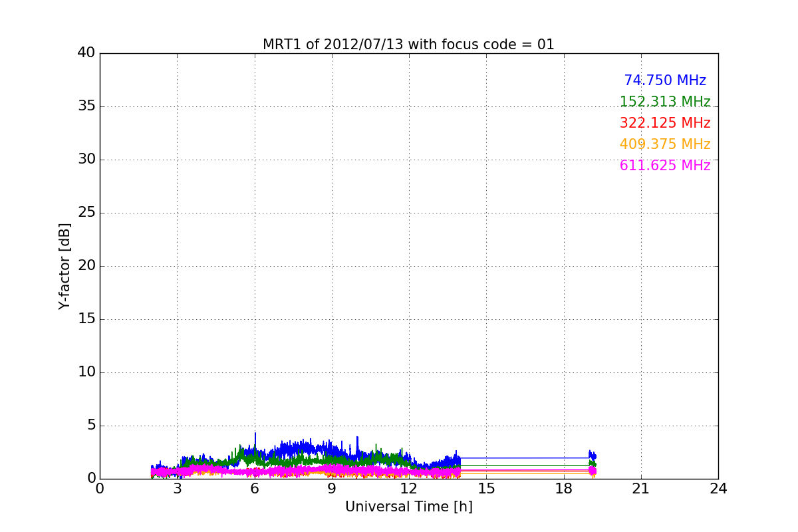Click x-axis tick label 12
Screen dimensions: 798x532
tap(409, 489)
